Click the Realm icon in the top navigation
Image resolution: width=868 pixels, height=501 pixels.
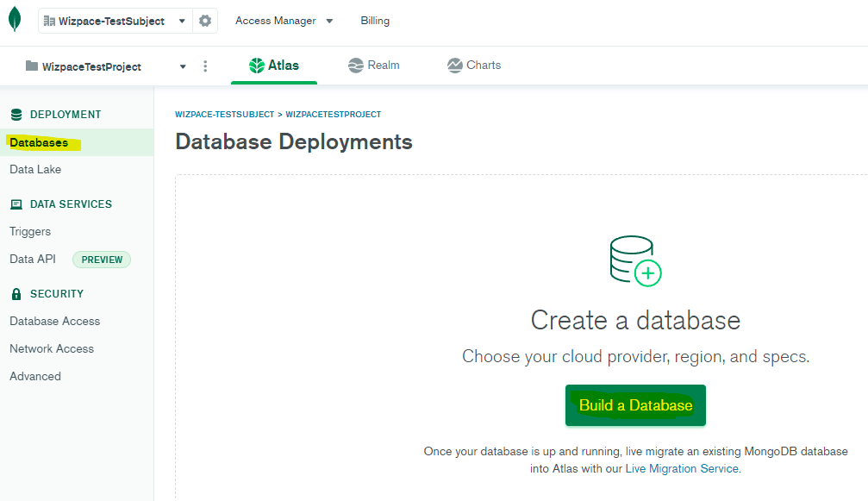pos(355,65)
